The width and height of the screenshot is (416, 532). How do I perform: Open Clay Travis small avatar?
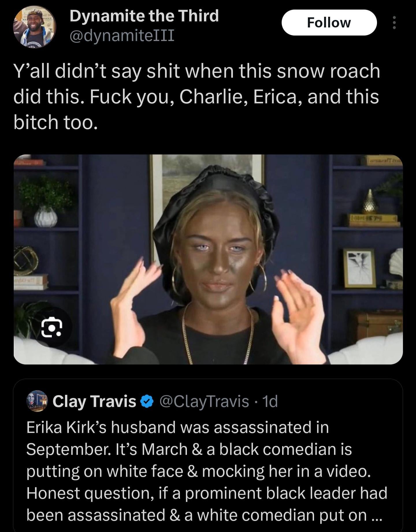click(x=36, y=401)
